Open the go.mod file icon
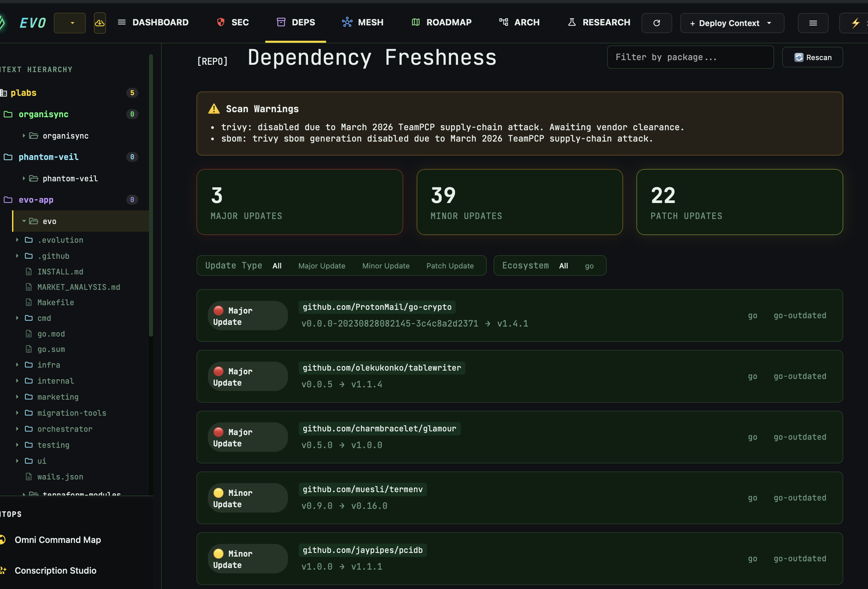This screenshot has height=589, width=868. pos(29,334)
